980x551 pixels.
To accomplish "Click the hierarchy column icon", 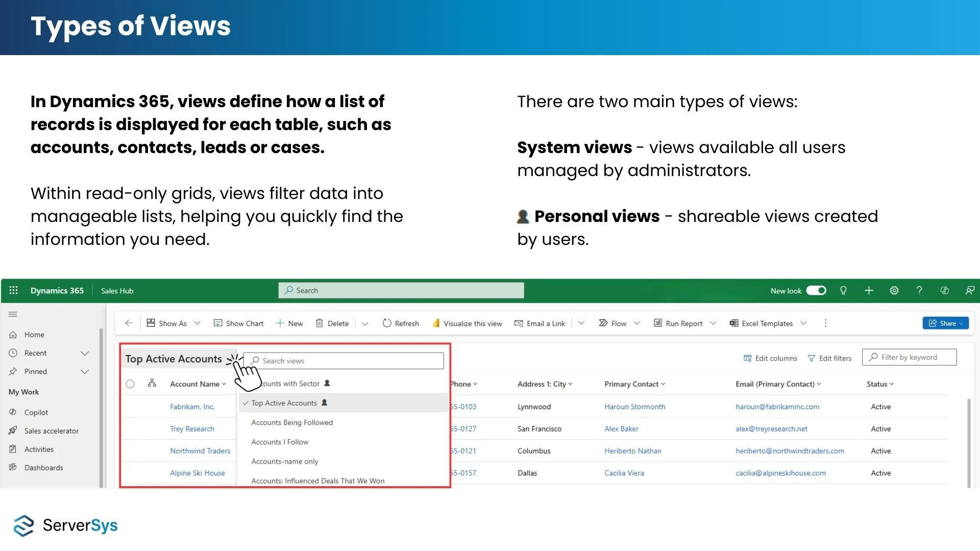I will 152,383.
